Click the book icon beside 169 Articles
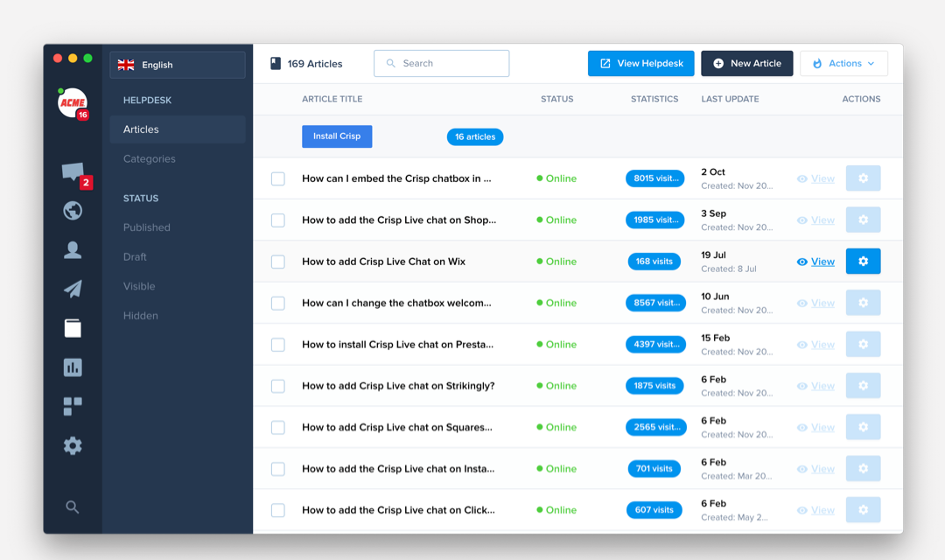The width and height of the screenshot is (945, 560). (276, 63)
